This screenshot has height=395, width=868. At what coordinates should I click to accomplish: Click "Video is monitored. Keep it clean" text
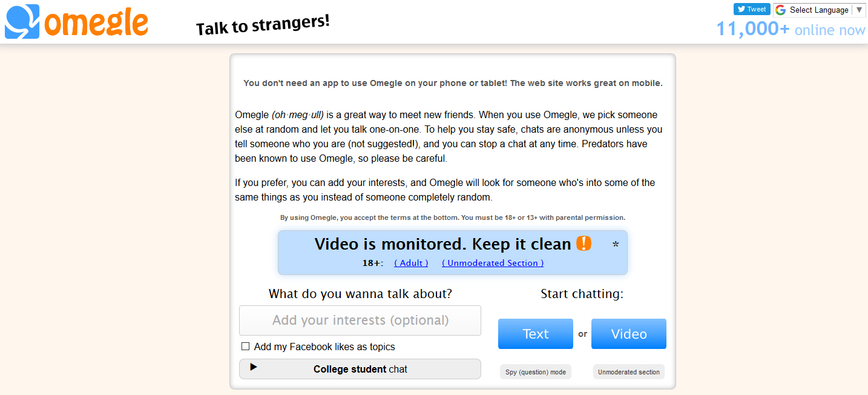(443, 244)
